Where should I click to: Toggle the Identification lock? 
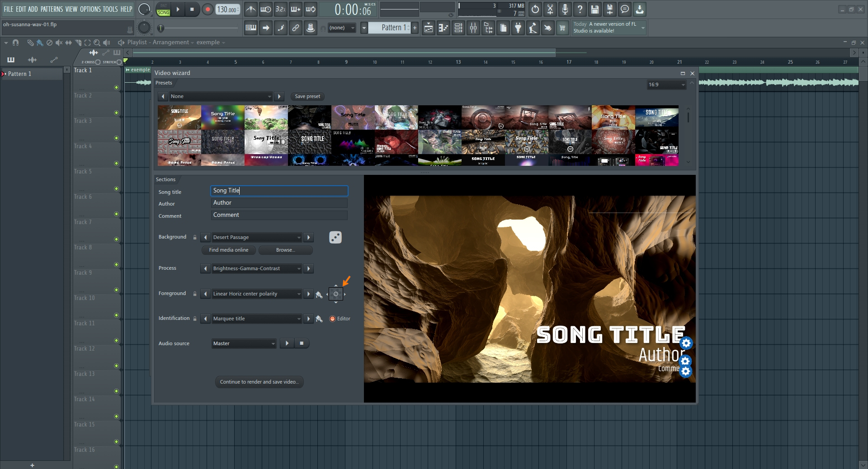(x=195, y=319)
